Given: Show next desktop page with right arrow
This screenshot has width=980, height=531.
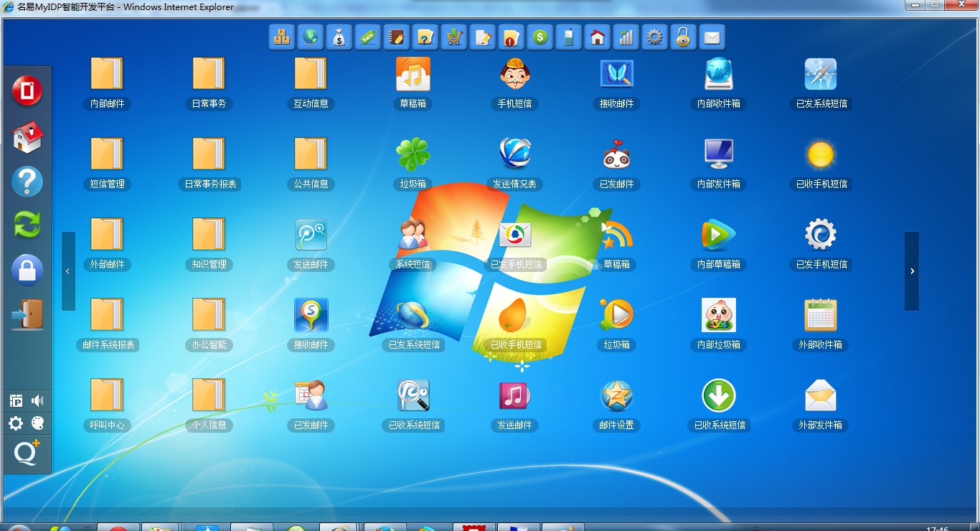Looking at the screenshot, I should [x=912, y=271].
